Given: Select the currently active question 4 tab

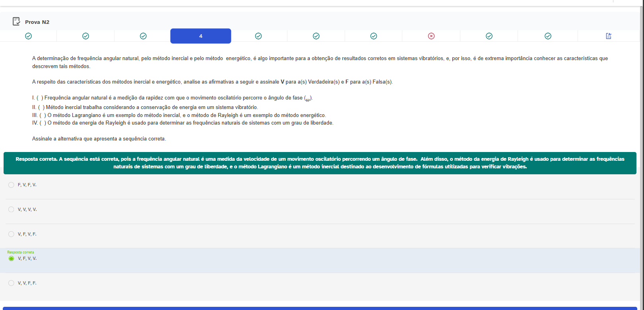Looking at the screenshot, I should [201, 36].
